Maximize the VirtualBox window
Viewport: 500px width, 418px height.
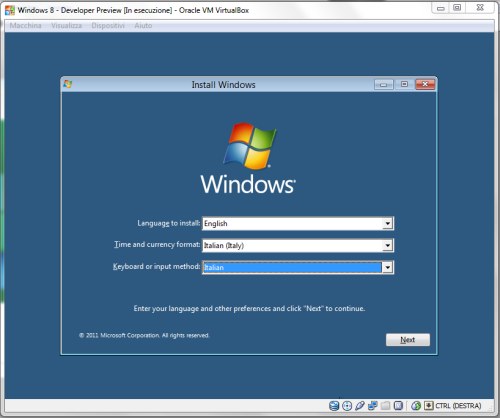(457, 8)
